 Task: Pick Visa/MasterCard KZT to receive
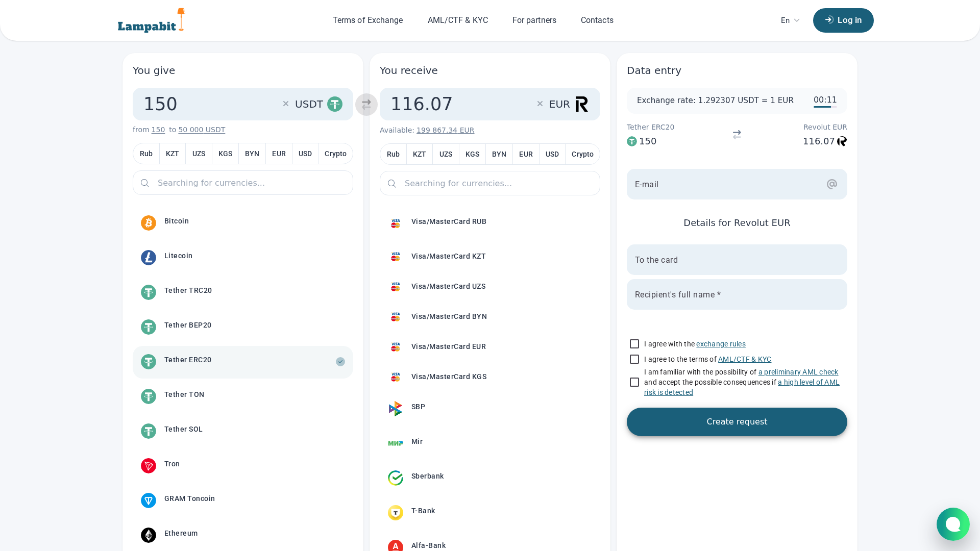coord(490,256)
